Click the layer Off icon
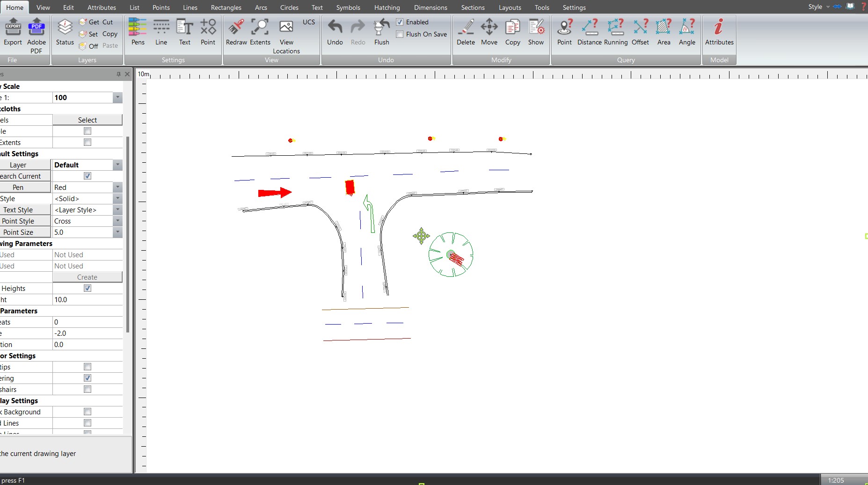 pyautogui.click(x=83, y=46)
